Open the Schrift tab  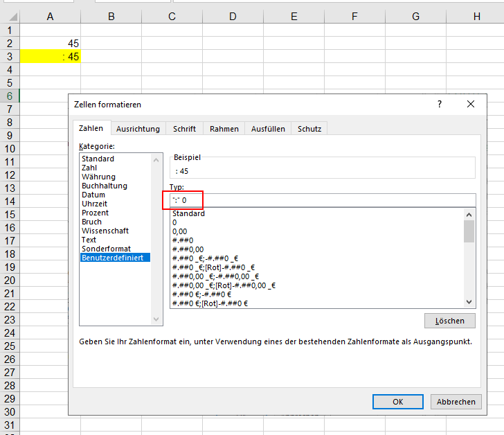point(184,129)
